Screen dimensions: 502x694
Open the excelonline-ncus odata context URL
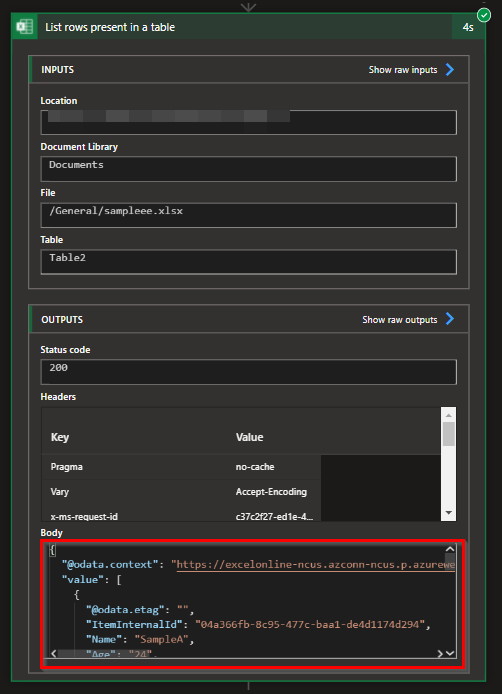(316, 565)
